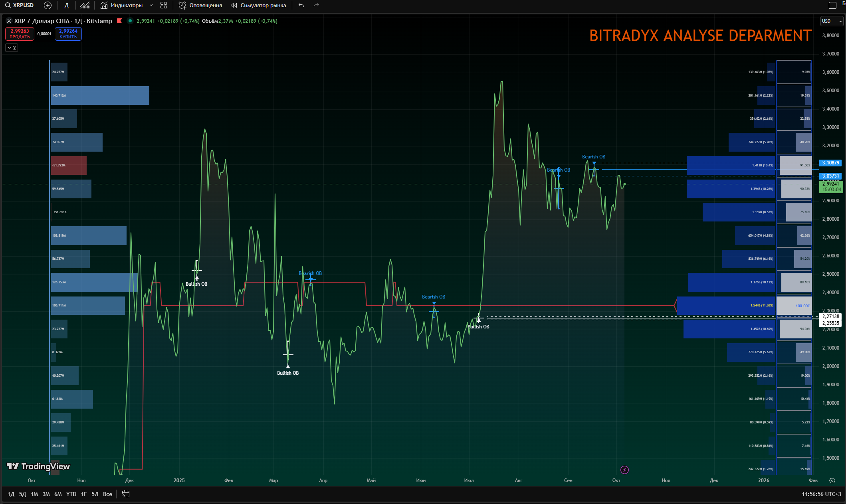Click the red ПРОДАТЬ sell button
This screenshot has height=504, width=846.
[20, 34]
